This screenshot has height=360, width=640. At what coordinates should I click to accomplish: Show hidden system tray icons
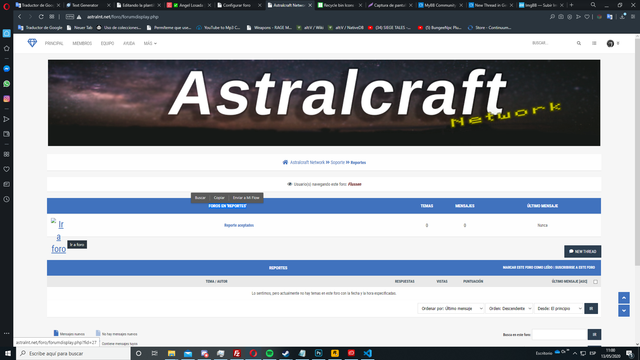click(x=575, y=353)
